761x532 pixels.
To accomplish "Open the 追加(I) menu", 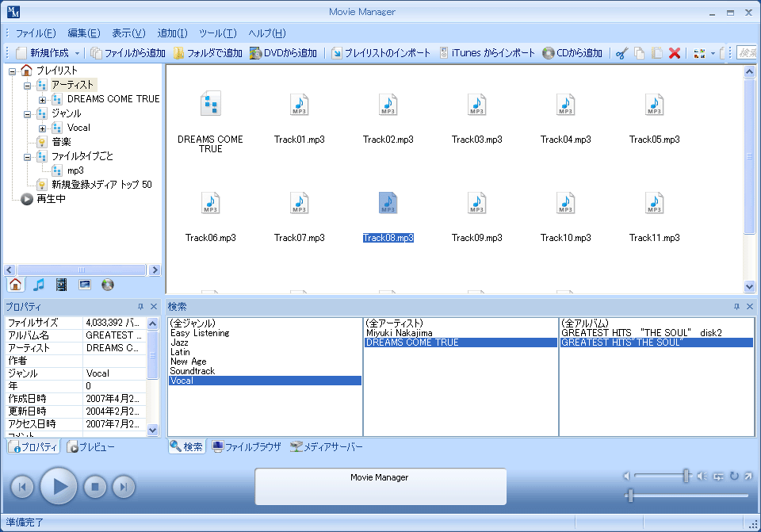I will [172, 33].
